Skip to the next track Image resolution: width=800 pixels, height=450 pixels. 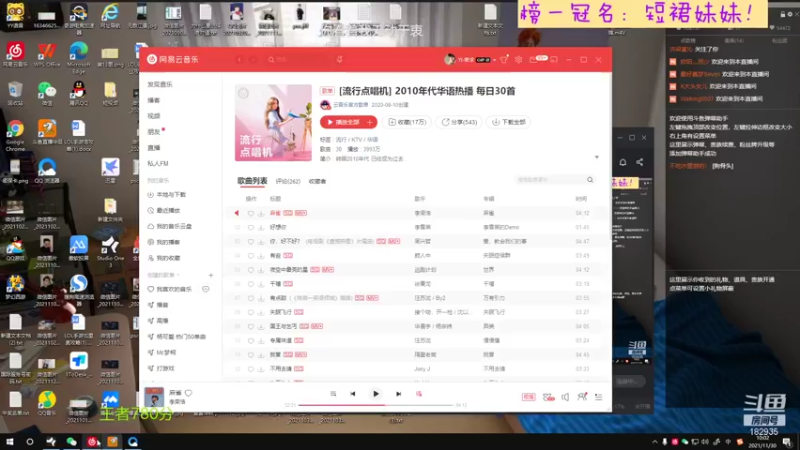coord(398,394)
